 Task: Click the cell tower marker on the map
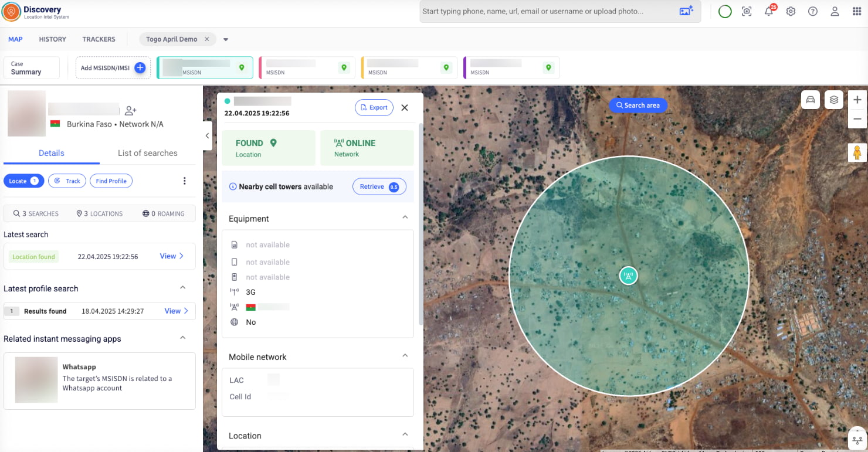tap(628, 276)
